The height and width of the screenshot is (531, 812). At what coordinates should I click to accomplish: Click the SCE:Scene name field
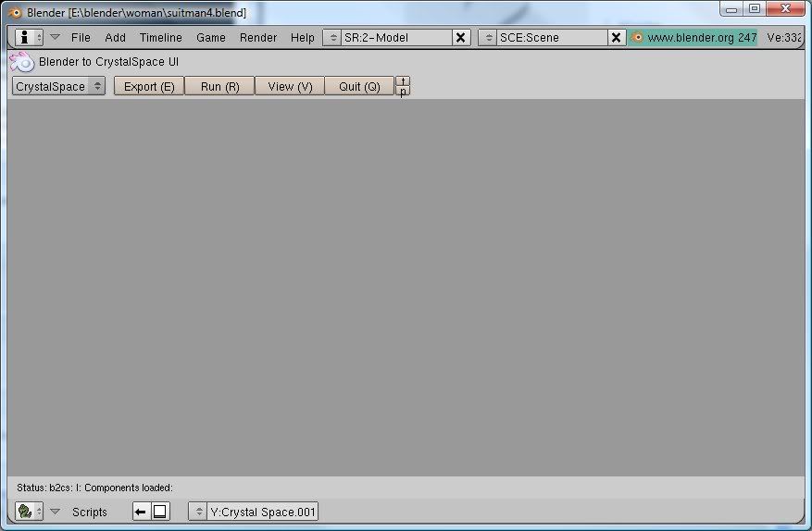click(552, 37)
